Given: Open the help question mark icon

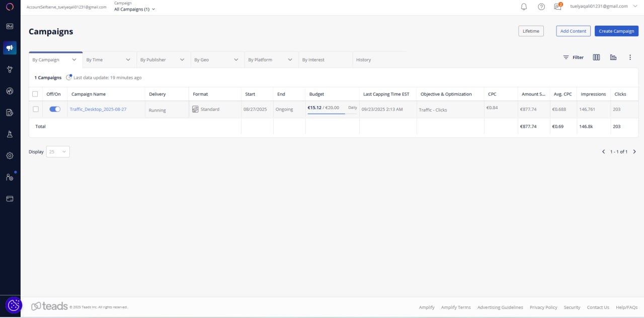Looking at the screenshot, I should click(x=540, y=6).
